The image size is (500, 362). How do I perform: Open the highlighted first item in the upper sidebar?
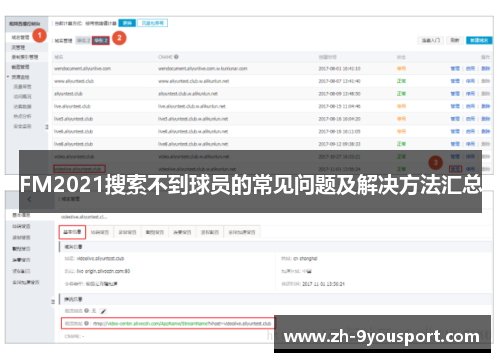pos(21,37)
